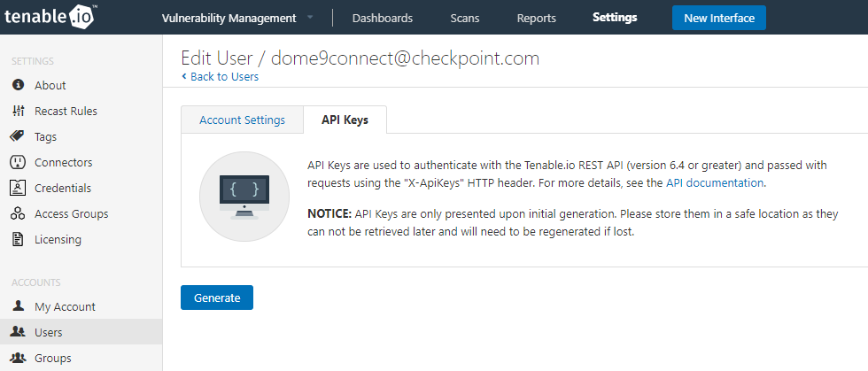
Task: Click the SETTINGS sidebar section header
Action: click(x=32, y=61)
